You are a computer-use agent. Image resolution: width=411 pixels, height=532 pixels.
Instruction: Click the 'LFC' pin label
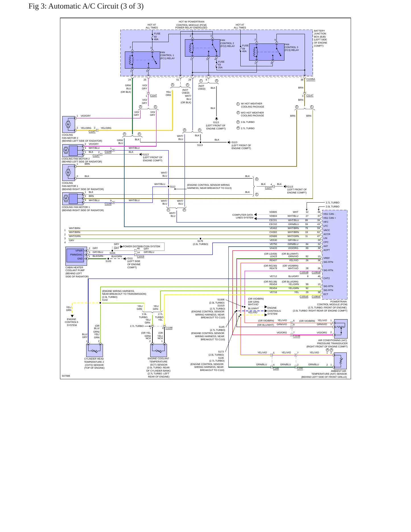(x=326, y=226)
